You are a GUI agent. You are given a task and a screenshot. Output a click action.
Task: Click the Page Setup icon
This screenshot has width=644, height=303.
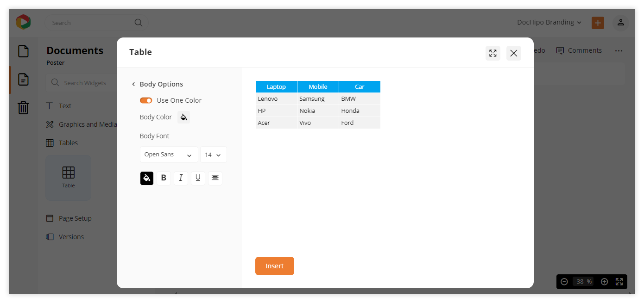[x=50, y=218]
